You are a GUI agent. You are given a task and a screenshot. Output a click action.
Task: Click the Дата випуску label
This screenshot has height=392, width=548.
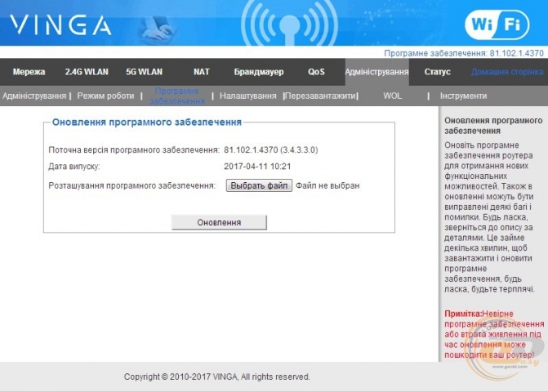point(74,167)
